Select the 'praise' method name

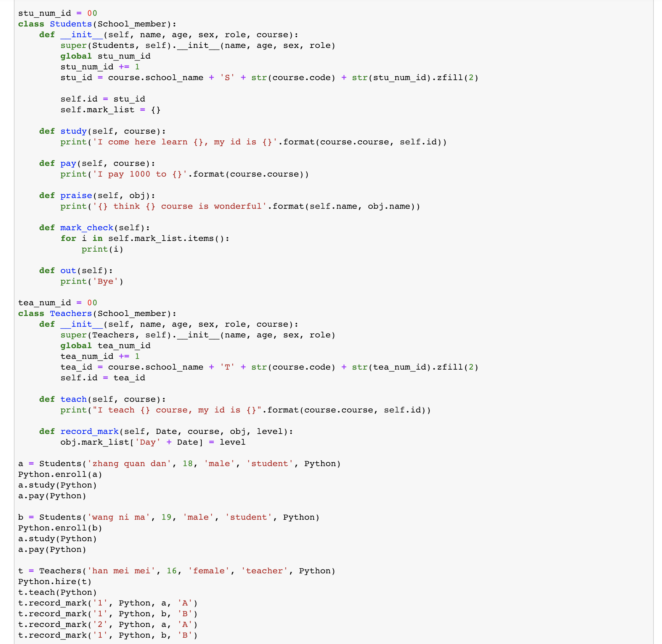click(76, 196)
